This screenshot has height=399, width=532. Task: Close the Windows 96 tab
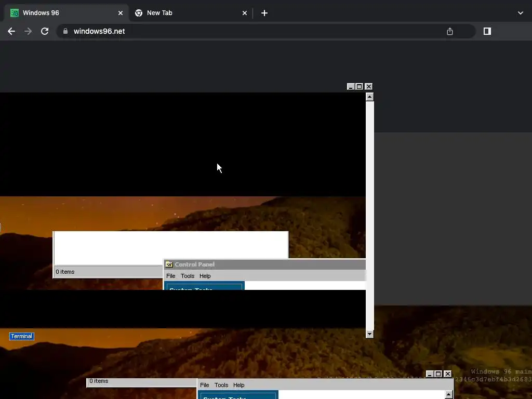pyautogui.click(x=121, y=13)
